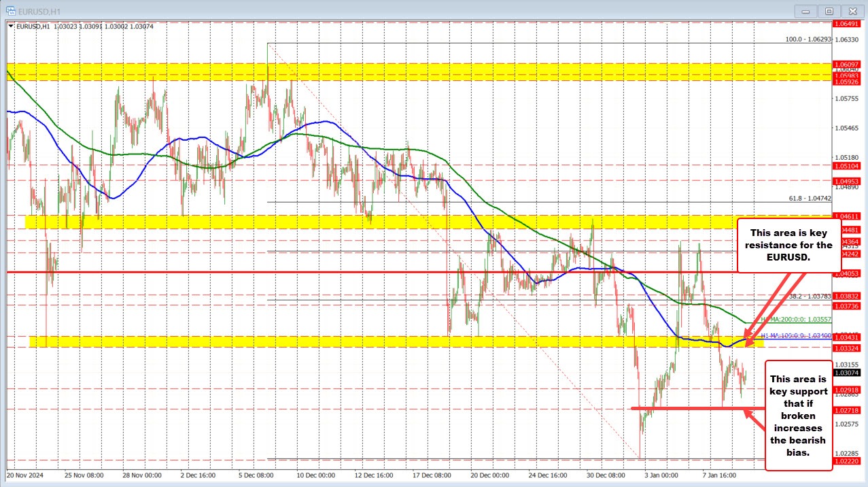This screenshot has width=868, height=487.
Task: Click the red price tag 1.03832
Action: (848, 296)
